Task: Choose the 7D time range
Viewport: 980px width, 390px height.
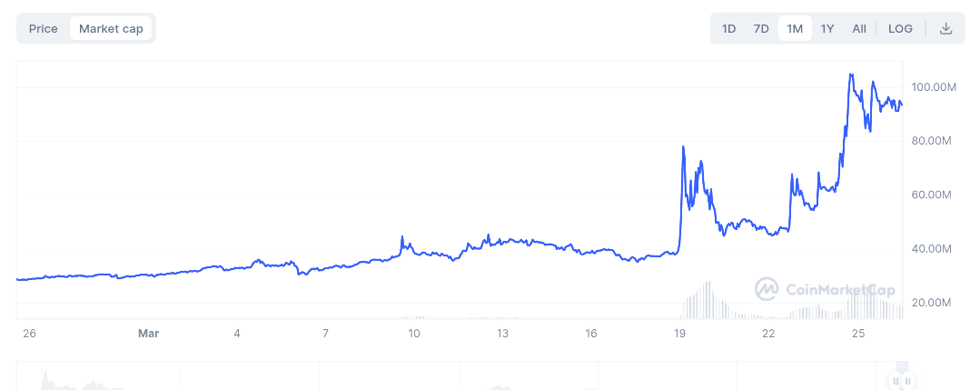Action: coord(761,28)
